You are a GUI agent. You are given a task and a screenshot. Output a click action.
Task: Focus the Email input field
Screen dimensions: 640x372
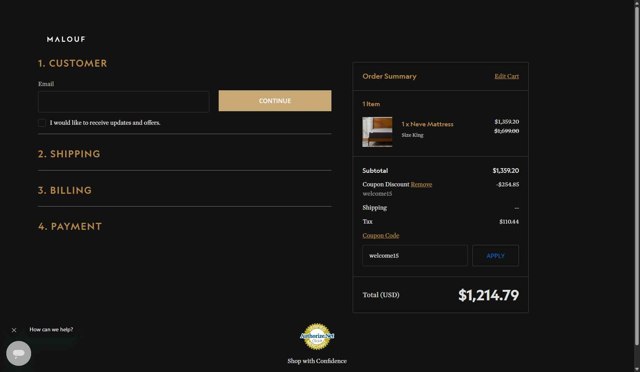pyautogui.click(x=123, y=101)
